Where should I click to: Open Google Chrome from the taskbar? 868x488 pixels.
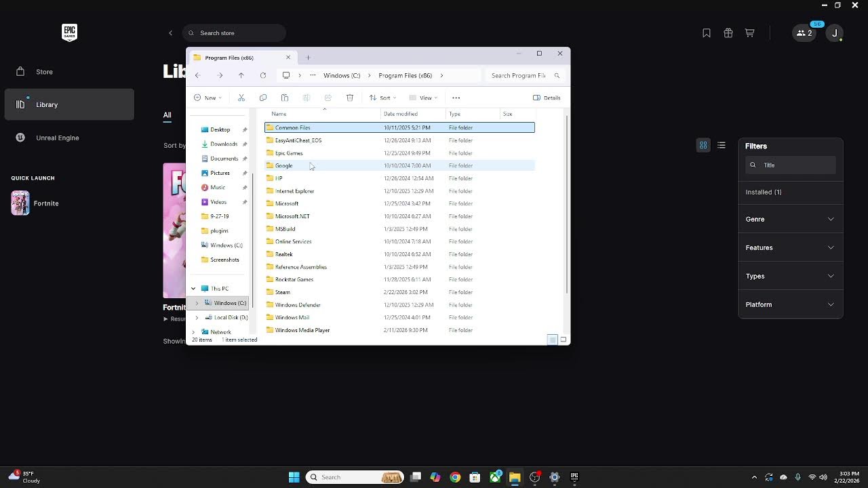(x=455, y=477)
